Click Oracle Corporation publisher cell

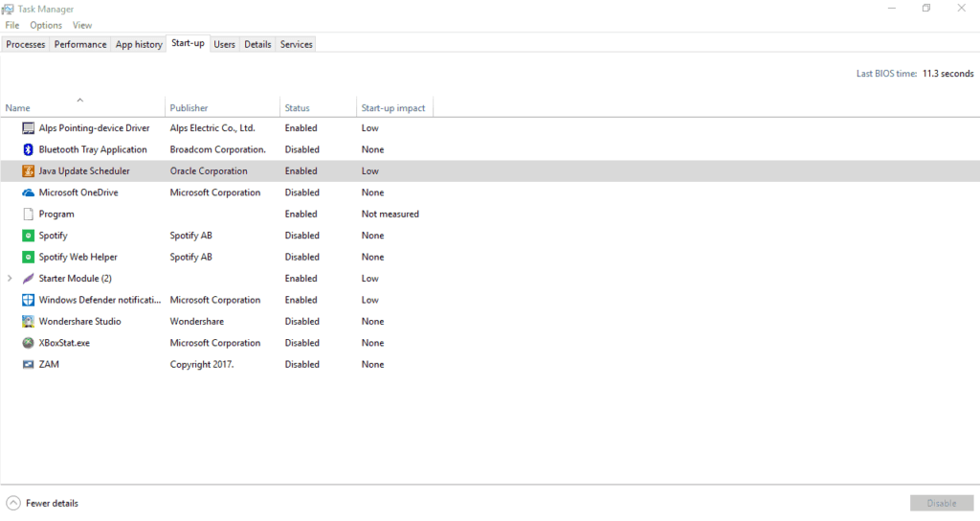pyautogui.click(x=209, y=170)
